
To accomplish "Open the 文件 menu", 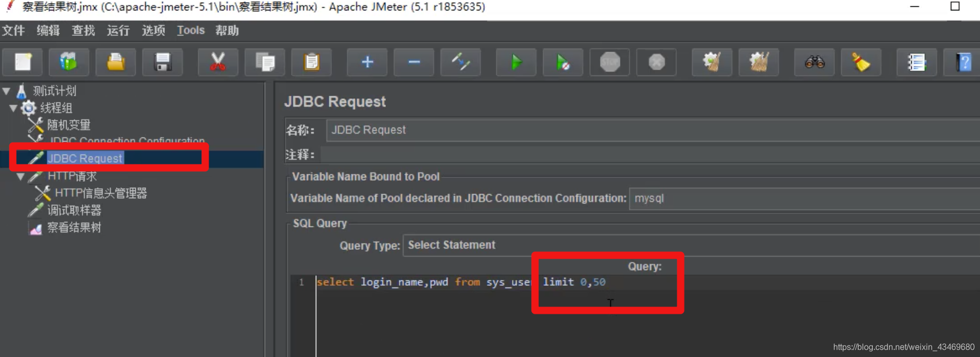I will (14, 31).
